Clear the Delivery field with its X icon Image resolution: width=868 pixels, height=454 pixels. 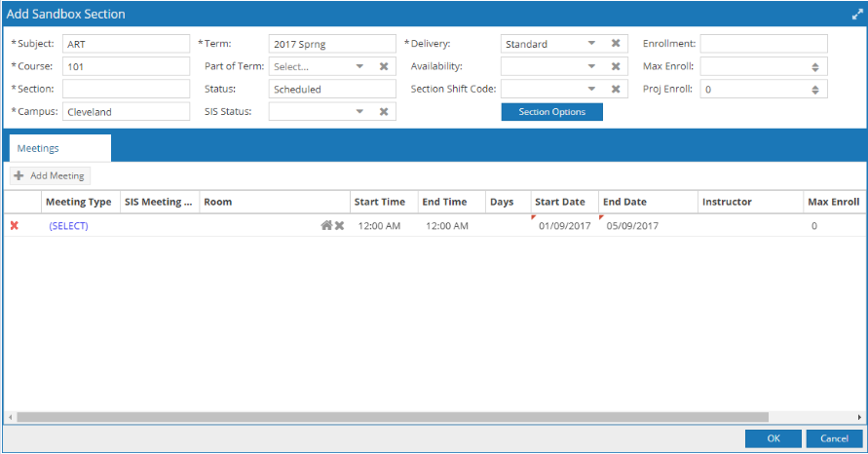click(x=616, y=43)
